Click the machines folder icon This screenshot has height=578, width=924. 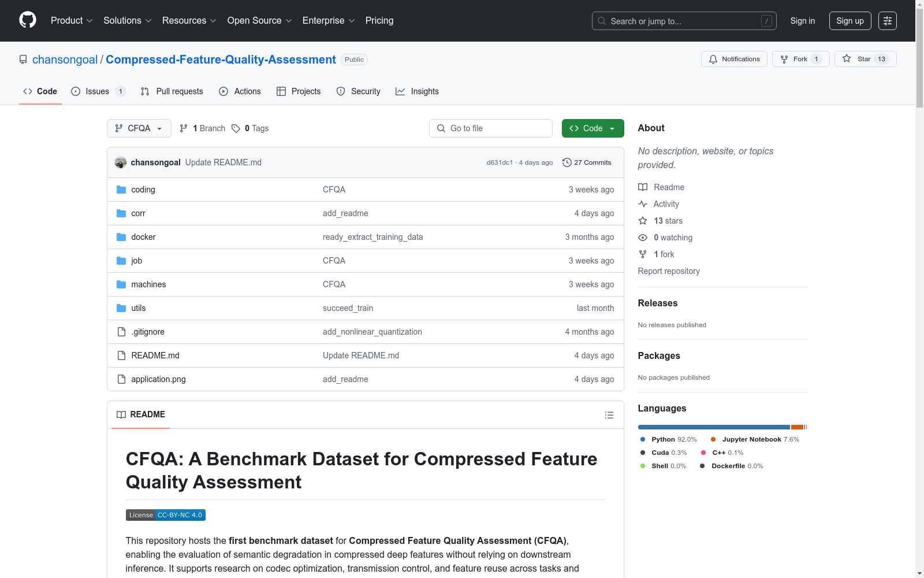coord(121,284)
